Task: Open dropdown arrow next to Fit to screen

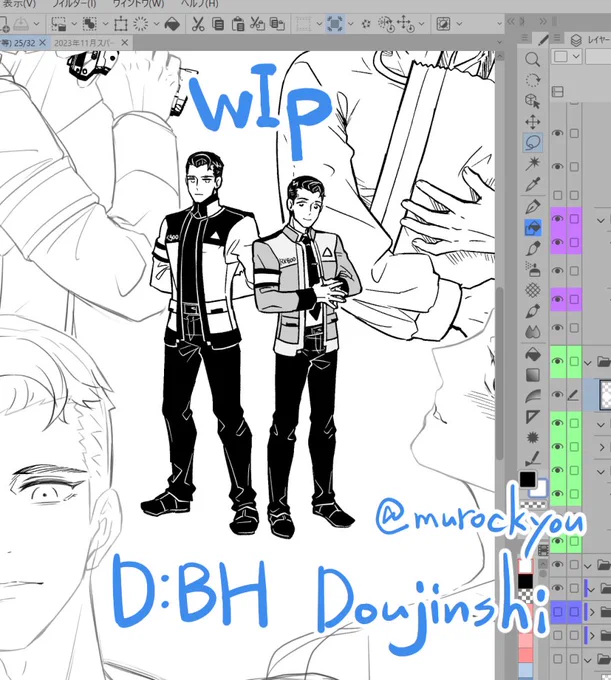Action: tap(350, 24)
